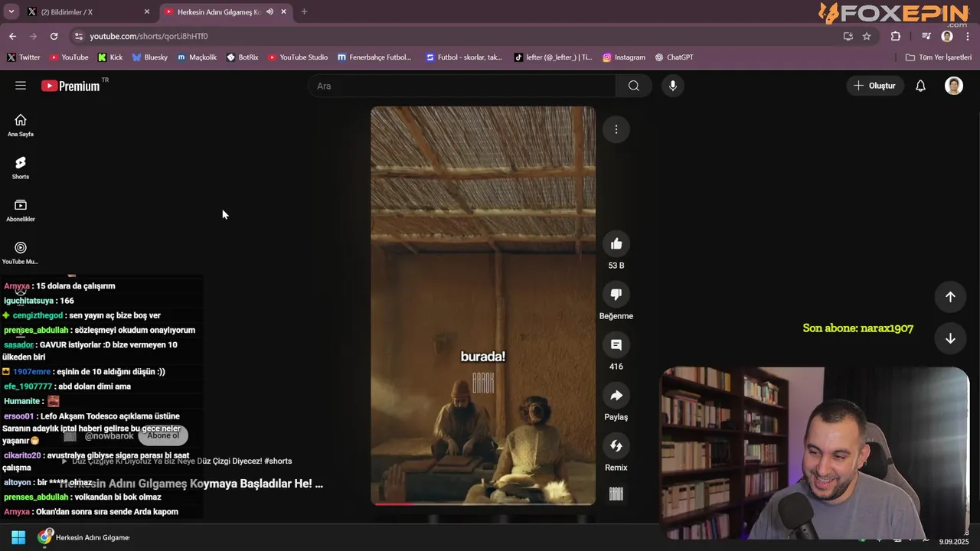Open the Instagram bookmark
This screenshot has height=551, width=980.
tap(624, 57)
